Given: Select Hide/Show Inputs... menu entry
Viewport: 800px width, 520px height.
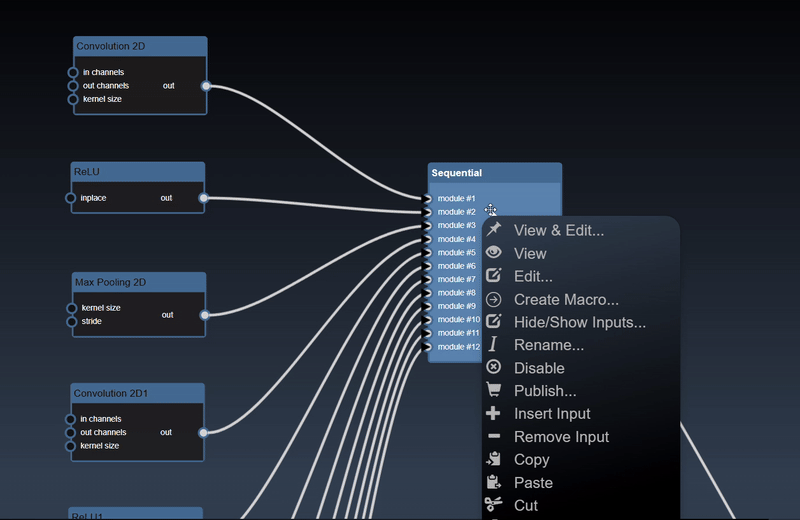Looking at the screenshot, I should [x=579, y=322].
